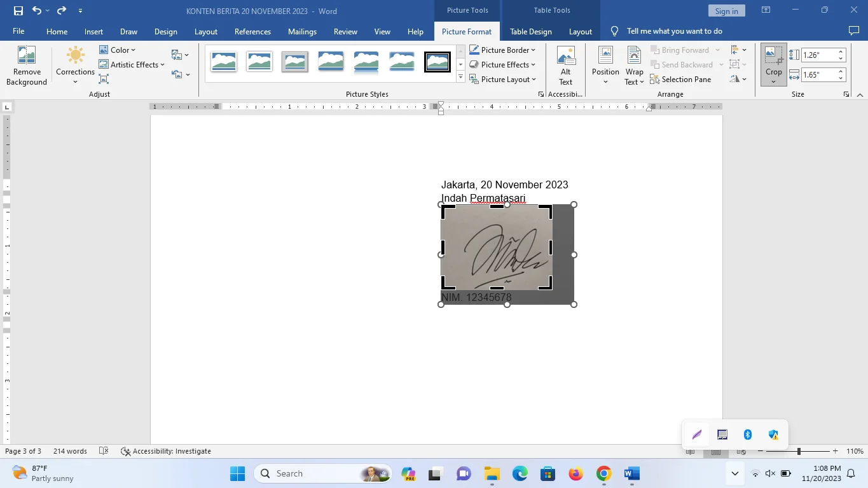Click Tell me what you want to do

coord(674,31)
